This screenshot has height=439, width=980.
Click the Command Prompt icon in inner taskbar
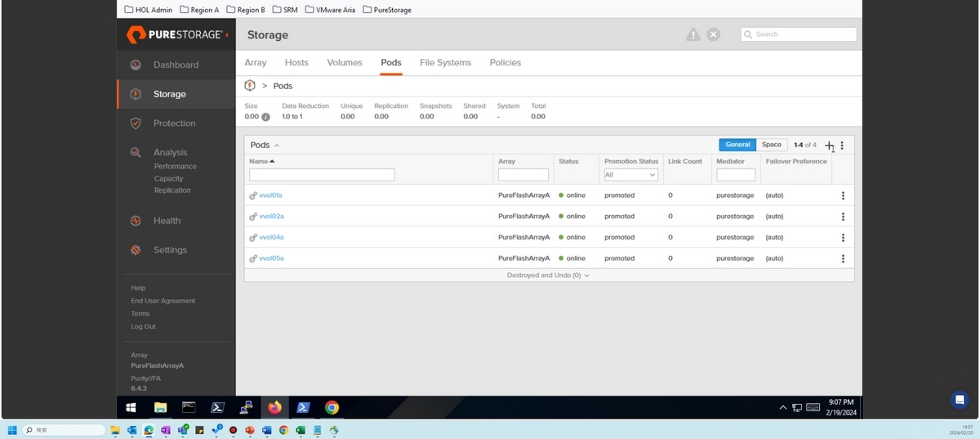tap(189, 407)
